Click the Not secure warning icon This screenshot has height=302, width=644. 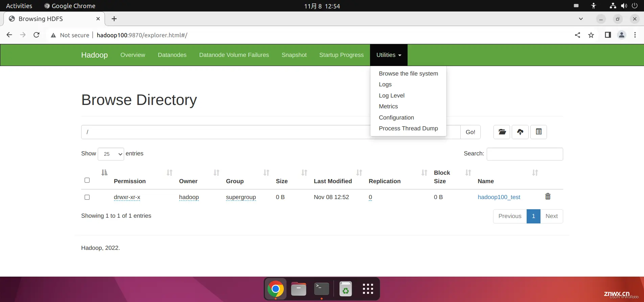click(x=53, y=35)
